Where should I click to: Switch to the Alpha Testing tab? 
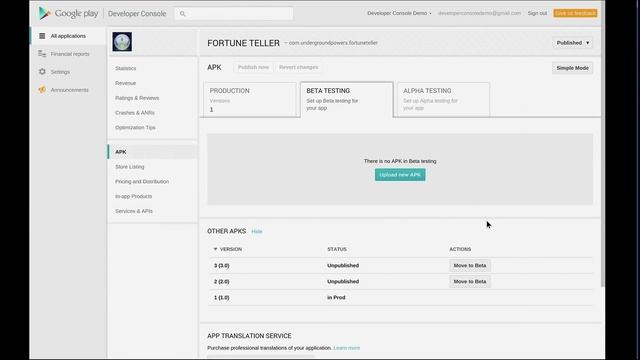point(443,100)
